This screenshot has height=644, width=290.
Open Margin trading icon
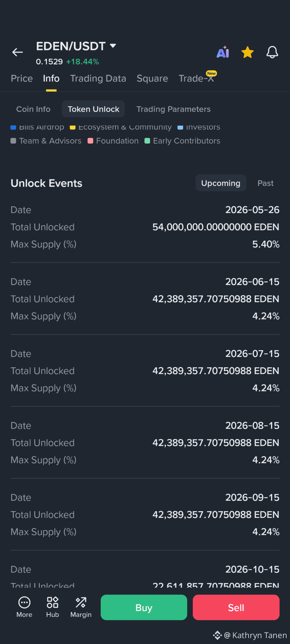tap(81, 602)
